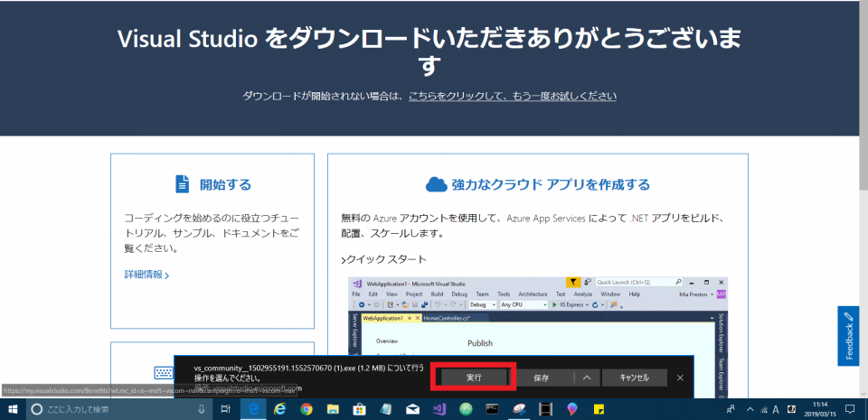The image size is (868, 420).
Task: Open Paint 3D from taskbar
Action: coord(571,409)
